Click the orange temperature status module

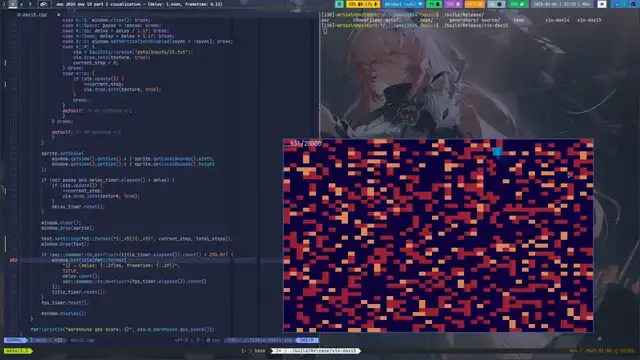coord(474,4)
